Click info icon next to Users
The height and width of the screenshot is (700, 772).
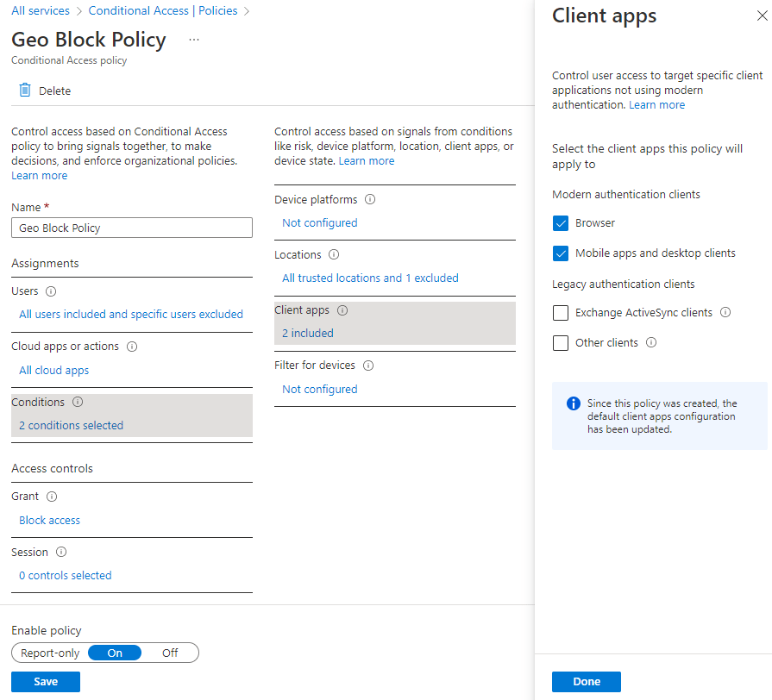pos(51,291)
